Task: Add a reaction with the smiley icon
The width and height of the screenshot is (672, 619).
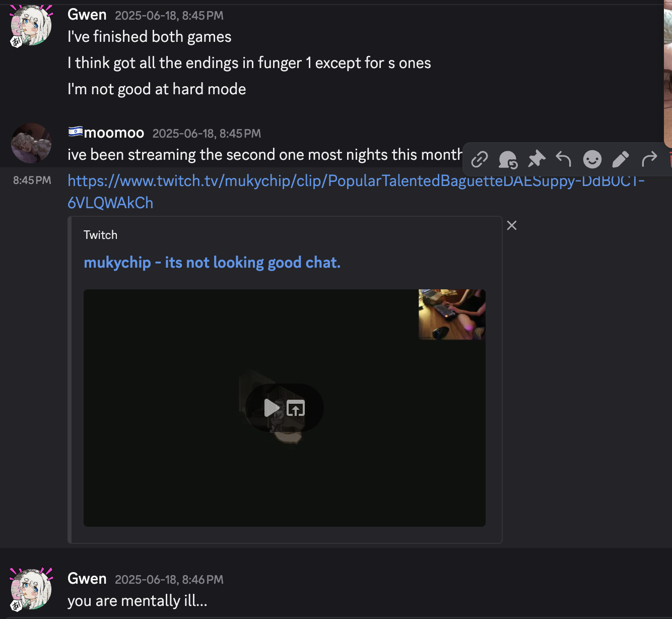Action: coord(592,159)
